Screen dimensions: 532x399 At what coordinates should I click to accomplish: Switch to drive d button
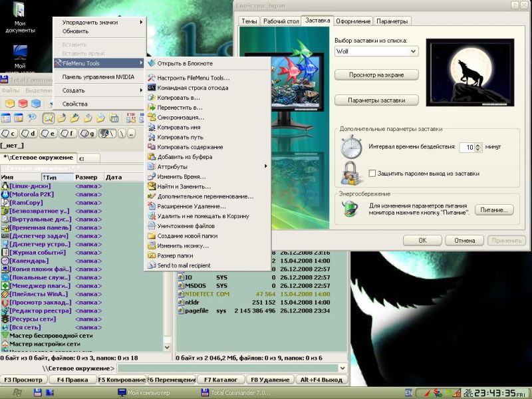pos(29,134)
